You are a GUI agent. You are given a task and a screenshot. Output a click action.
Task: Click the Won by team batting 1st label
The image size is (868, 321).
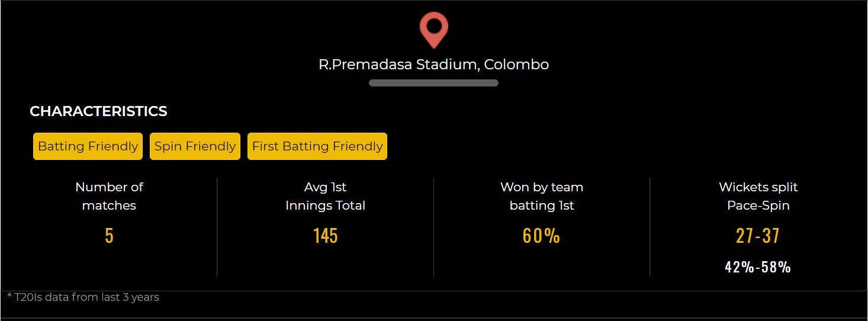(x=542, y=196)
